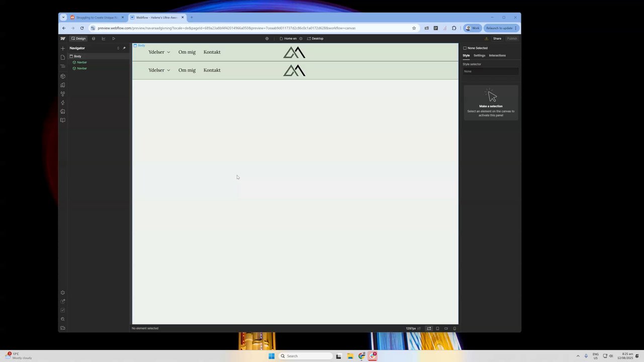
Task: Click the Share button
Action: click(497, 38)
